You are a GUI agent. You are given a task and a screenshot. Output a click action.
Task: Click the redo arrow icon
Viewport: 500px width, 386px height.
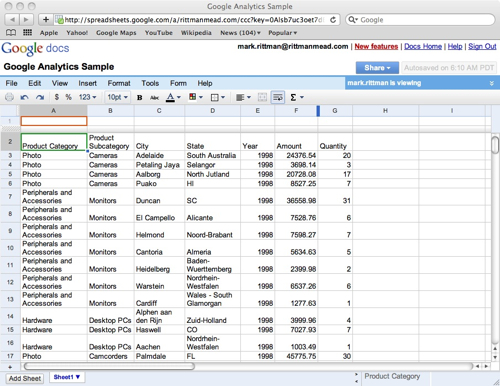(40, 97)
